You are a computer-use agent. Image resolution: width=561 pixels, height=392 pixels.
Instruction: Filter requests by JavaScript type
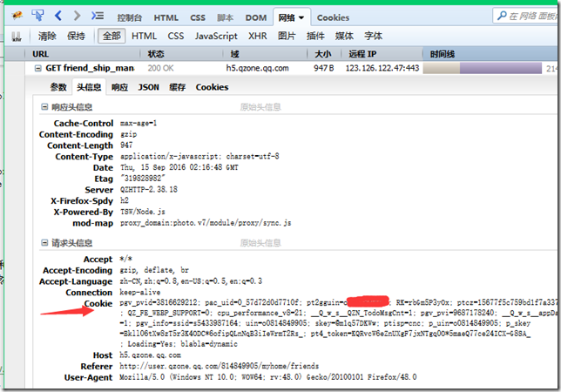[216, 36]
